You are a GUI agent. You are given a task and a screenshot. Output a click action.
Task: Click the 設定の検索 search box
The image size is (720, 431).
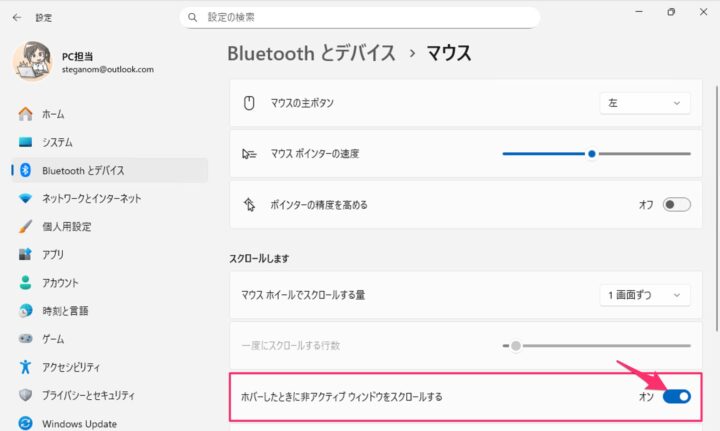[360, 17]
